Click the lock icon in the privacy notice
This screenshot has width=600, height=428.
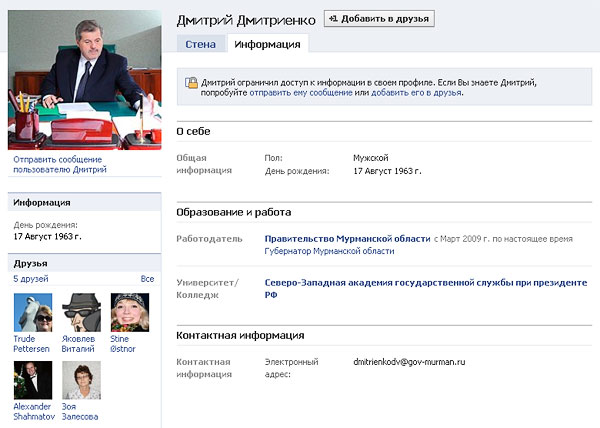[x=191, y=85]
